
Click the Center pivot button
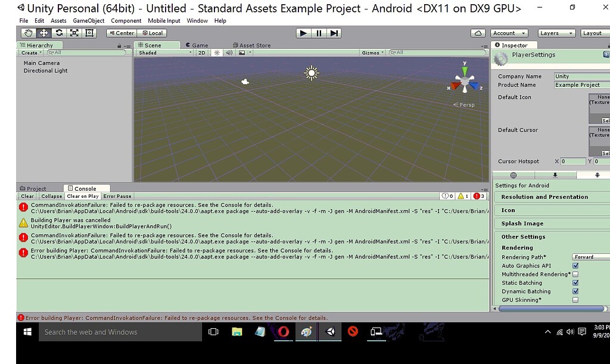click(x=122, y=33)
